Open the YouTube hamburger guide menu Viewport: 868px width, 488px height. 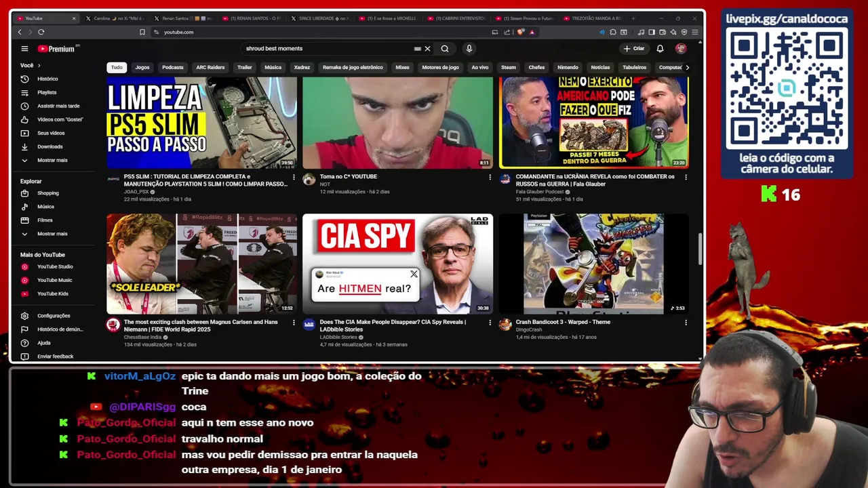point(24,49)
